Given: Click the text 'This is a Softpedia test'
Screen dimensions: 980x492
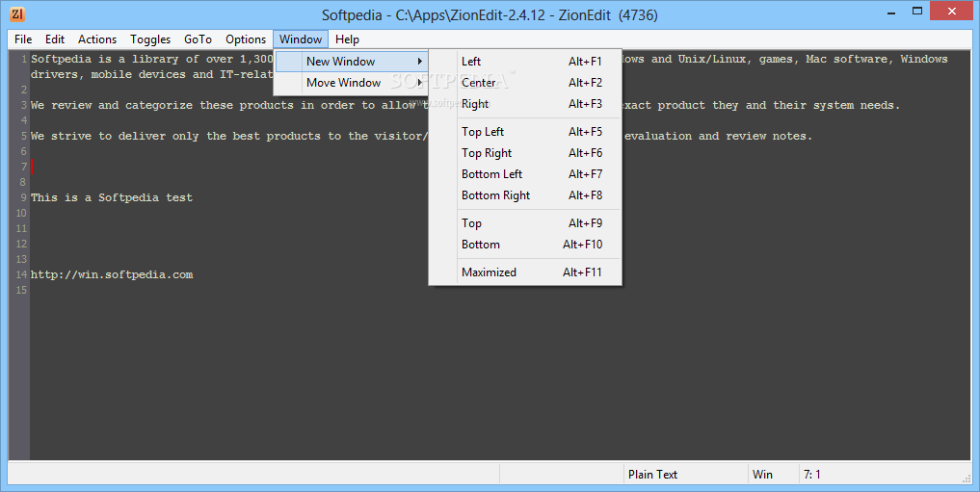Looking at the screenshot, I should coord(112,197).
